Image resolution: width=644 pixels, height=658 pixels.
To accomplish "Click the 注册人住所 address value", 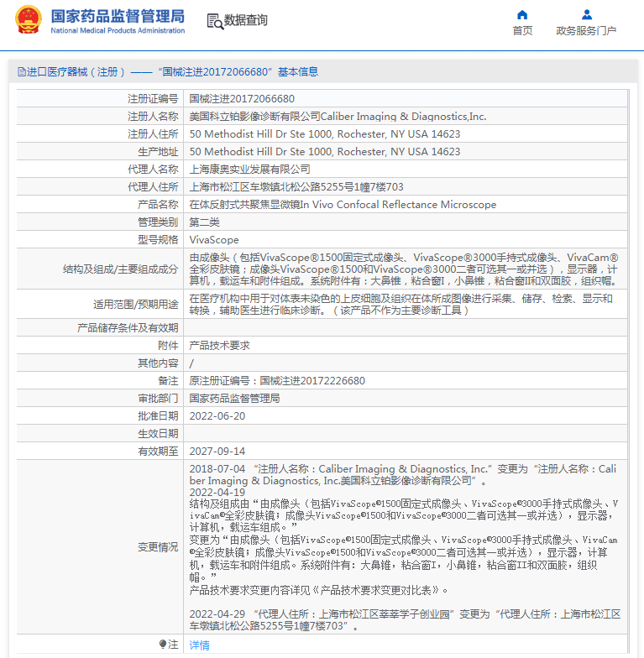I will click(x=324, y=134).
